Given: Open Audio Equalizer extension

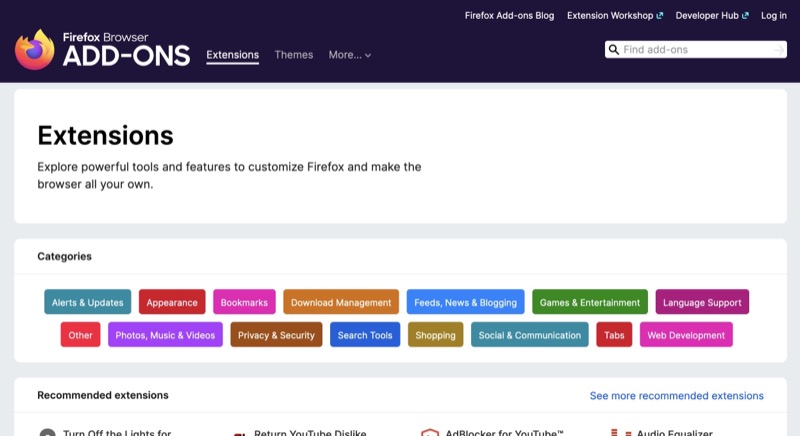Looking at the screenshot, I should pyautogui.click(x=674, y=432).
